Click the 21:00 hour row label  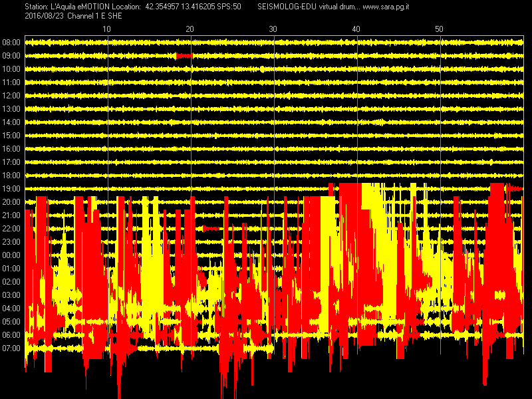pyautogui.click(x=11, y=215)
